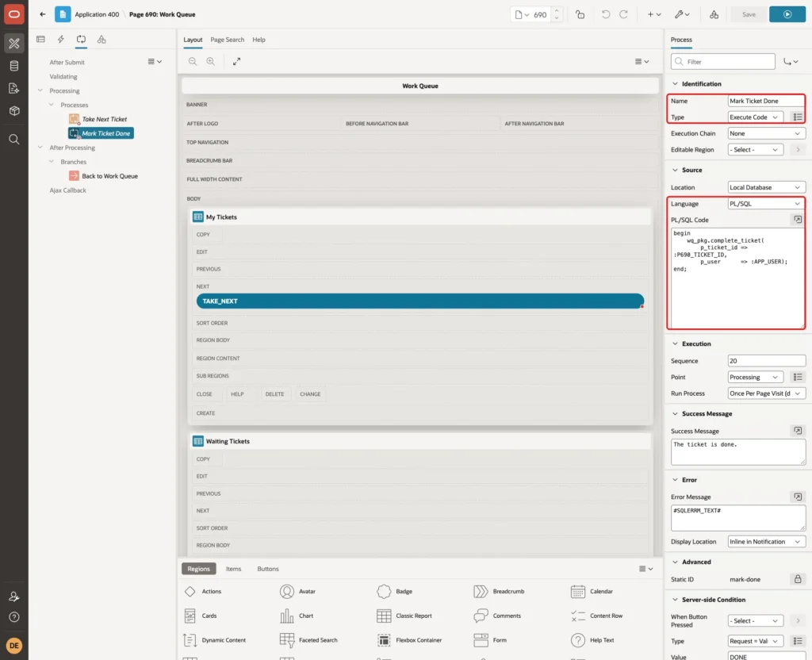This screenshot has width=812, height=660.
Task: Go back using the top-left arrow
Action: [x=43, y=14]
